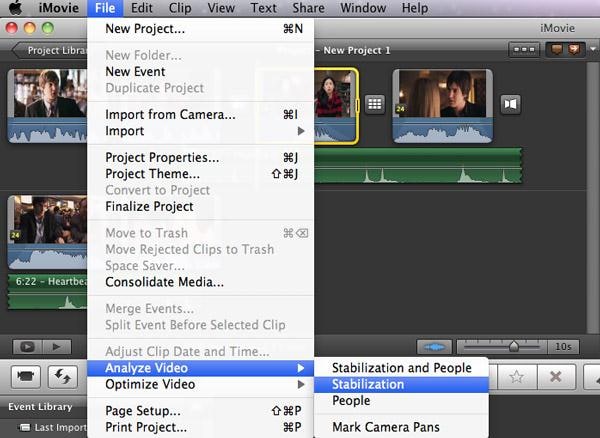Open the Share menu in the menu bar

tap(308, 8)
